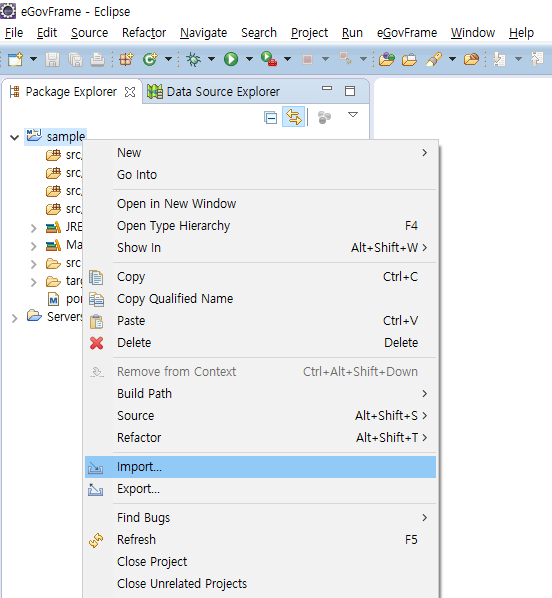
Task: Open the eGovFrame menu
Action: point(407,33)
